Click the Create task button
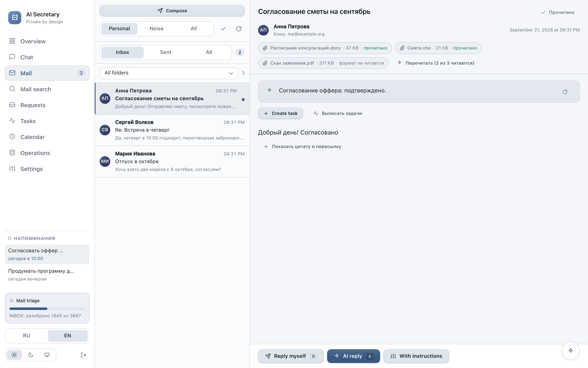Image resolution: width=588 pixels, height=368 pixels. point(280,113)
